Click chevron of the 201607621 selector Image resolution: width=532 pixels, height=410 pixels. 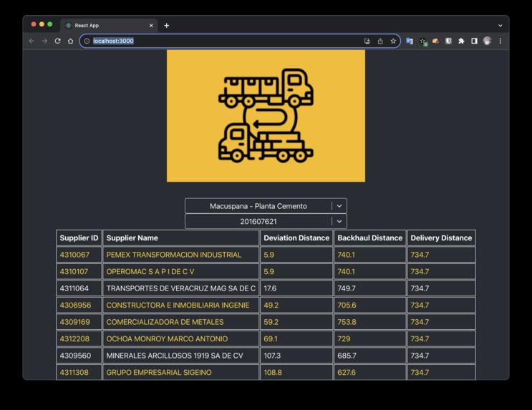pos(339,221)
